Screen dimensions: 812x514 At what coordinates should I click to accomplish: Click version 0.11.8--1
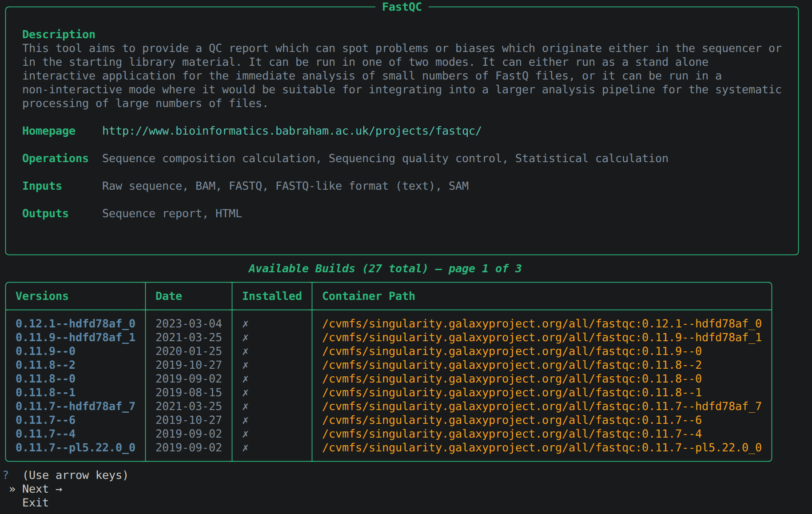(x=45, y=393)
